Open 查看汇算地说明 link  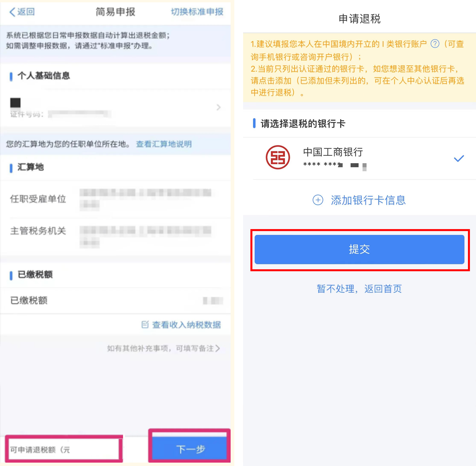[164, 144]
